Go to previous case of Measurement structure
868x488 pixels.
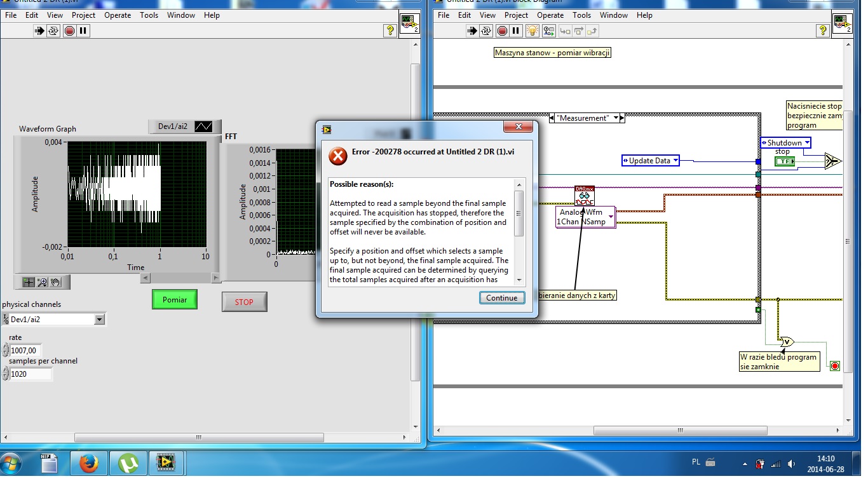552,118
